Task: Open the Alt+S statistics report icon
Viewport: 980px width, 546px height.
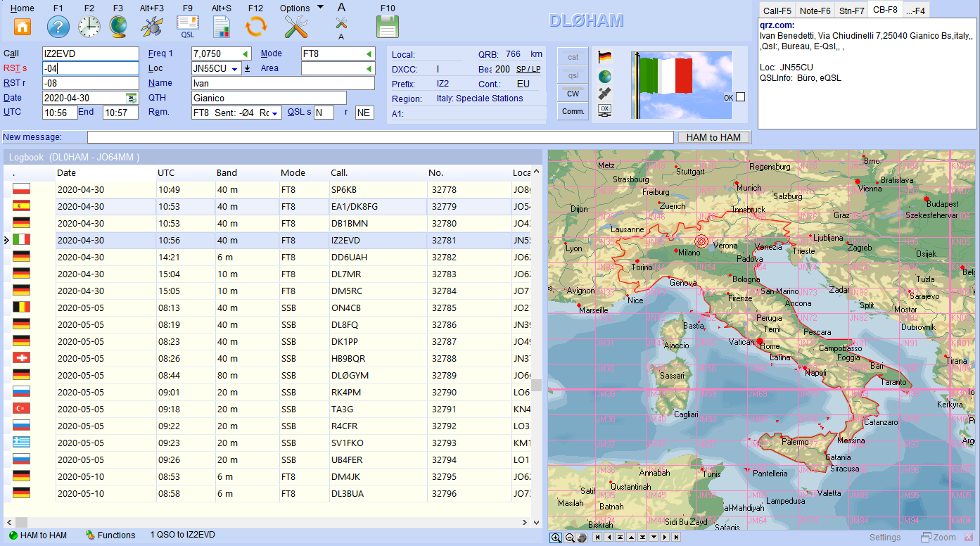Action: point(222,27)
